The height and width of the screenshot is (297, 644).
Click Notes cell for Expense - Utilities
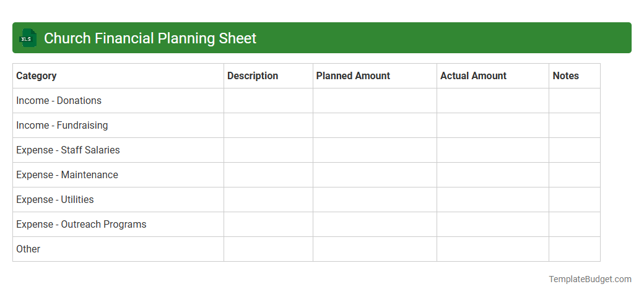click(x=575, y=200)
